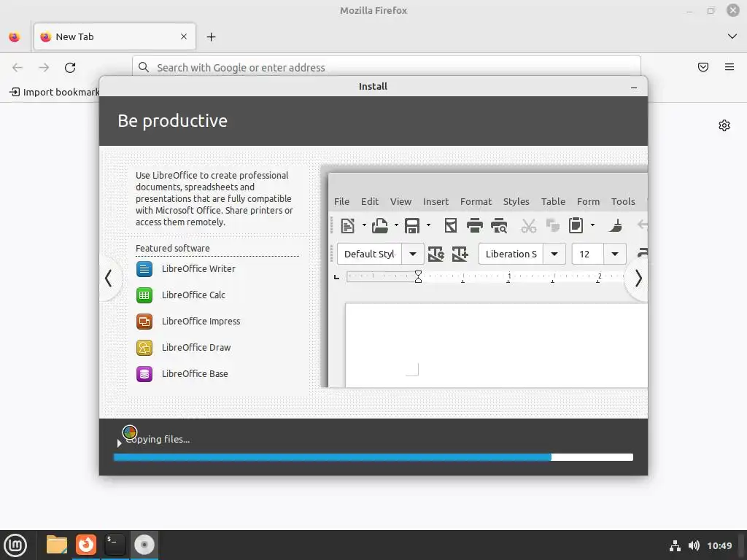
Task: Click the installation progress bar
Action: coord(373,457)
